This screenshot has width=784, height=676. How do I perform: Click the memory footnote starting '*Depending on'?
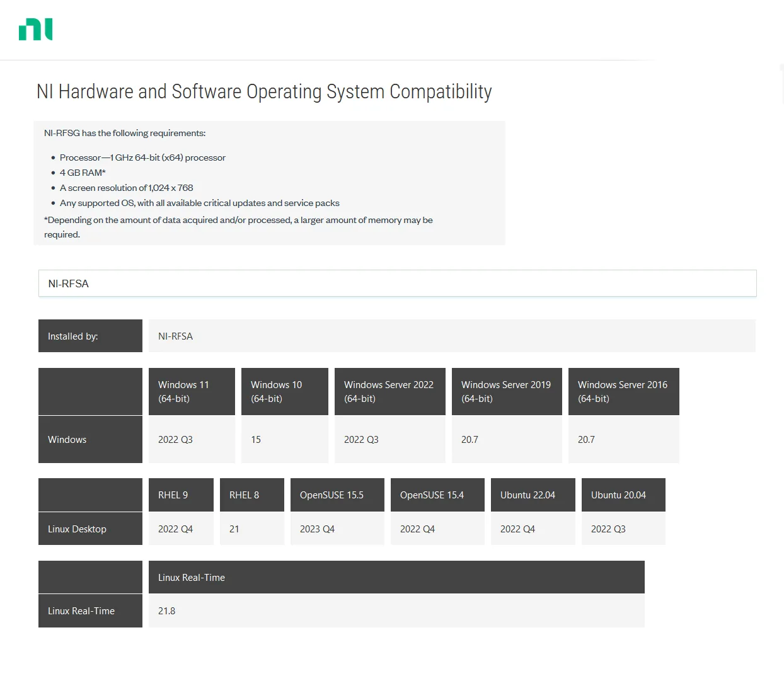tap(238, 227)
